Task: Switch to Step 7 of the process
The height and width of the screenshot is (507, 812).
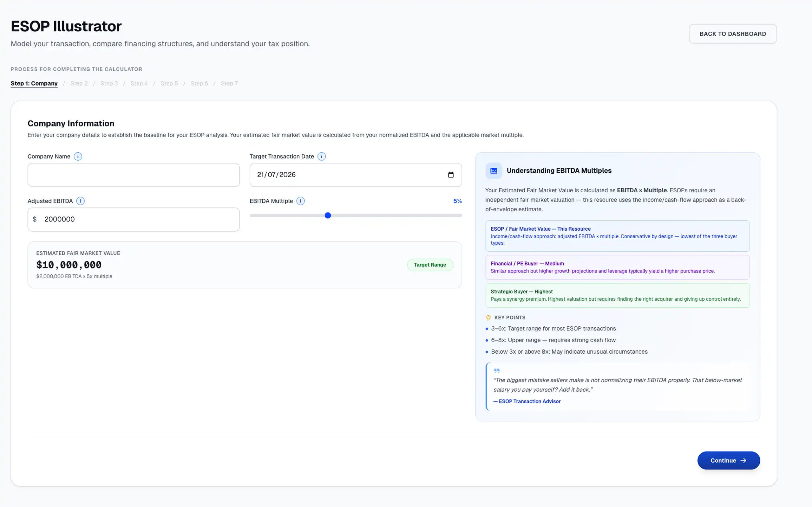Action: click(229, 83)
